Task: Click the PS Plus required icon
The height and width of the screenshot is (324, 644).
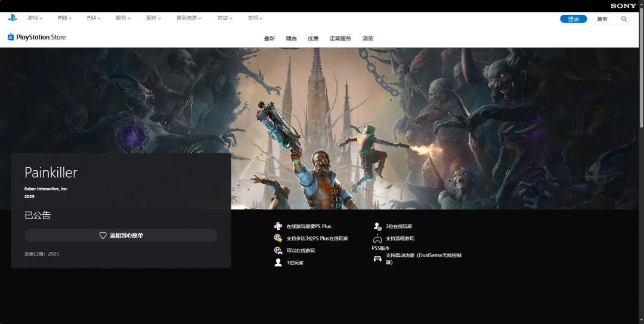Action: point(278,226)
